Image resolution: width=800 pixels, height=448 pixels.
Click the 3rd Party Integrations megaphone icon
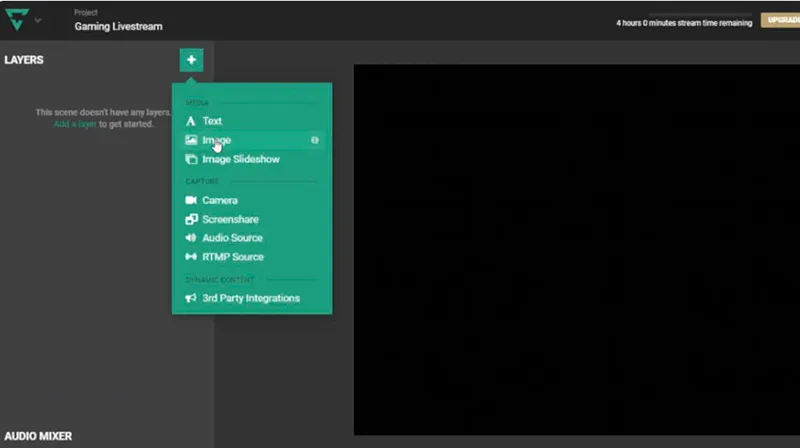point(191,298)
